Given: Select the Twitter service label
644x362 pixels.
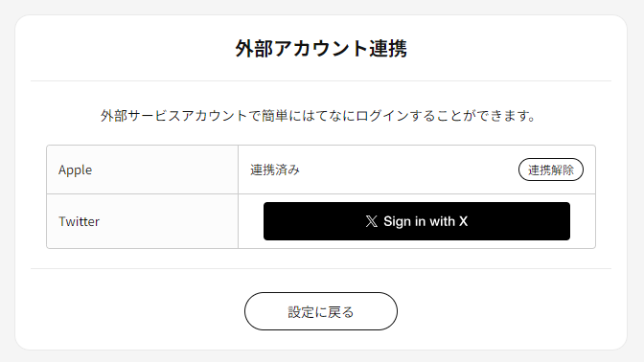Looking at the screenshot, I should point(79,221).
